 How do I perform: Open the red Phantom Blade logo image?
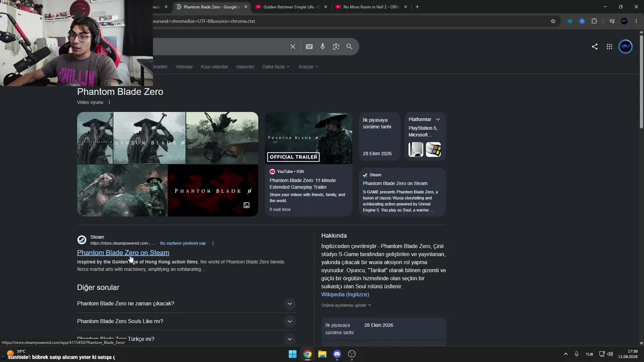pyautogui.click(x=213, y=191)
